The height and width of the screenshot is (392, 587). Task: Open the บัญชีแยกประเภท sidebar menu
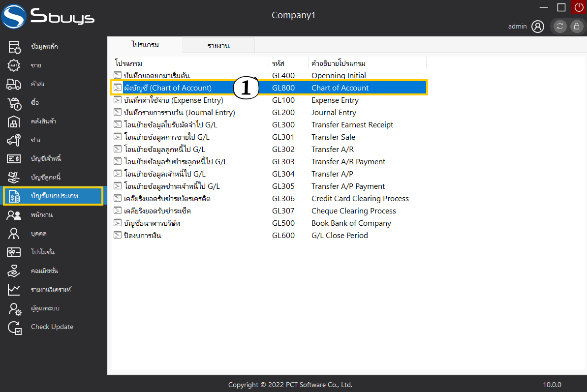(54, 196)
